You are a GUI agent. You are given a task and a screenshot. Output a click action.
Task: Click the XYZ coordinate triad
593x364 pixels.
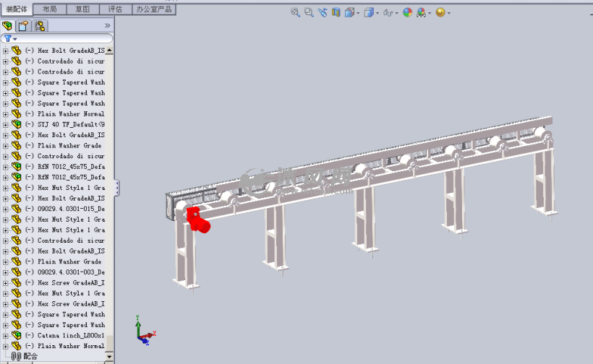click(145, 331)
